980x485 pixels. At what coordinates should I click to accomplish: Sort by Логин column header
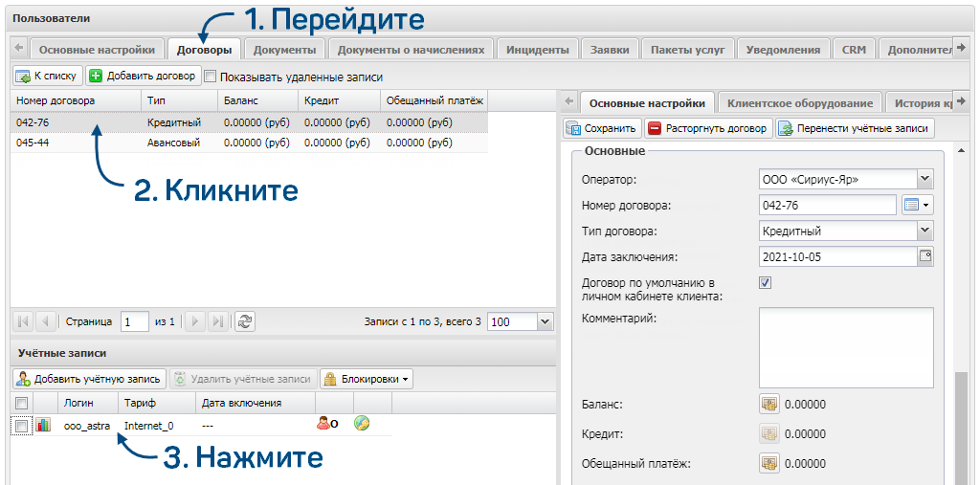88,403
